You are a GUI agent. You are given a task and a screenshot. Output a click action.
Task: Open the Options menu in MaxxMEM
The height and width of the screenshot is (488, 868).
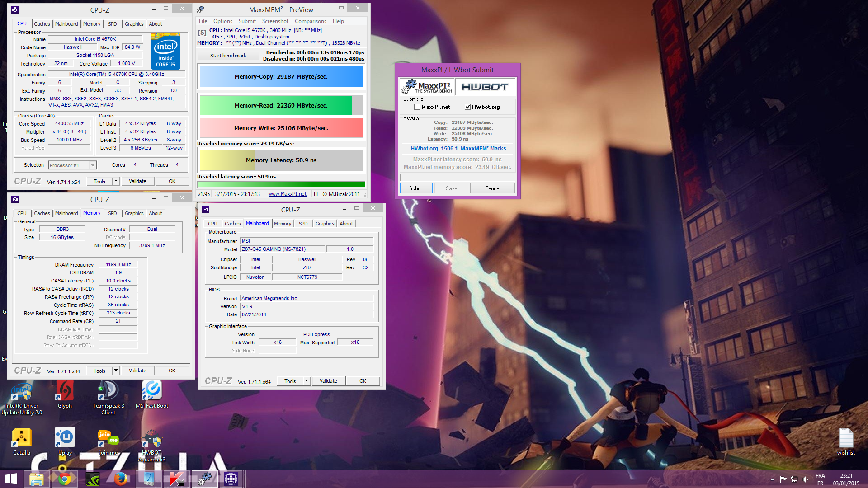(223, 21)
